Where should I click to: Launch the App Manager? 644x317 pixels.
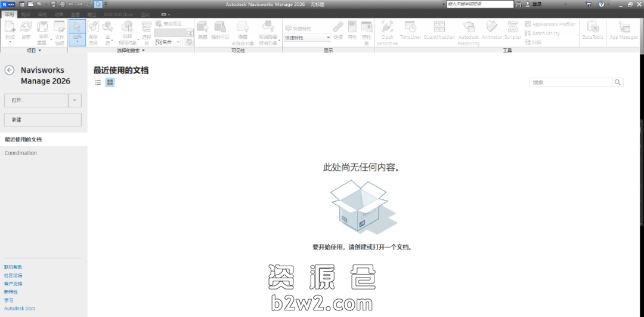(x=623, y=32)
